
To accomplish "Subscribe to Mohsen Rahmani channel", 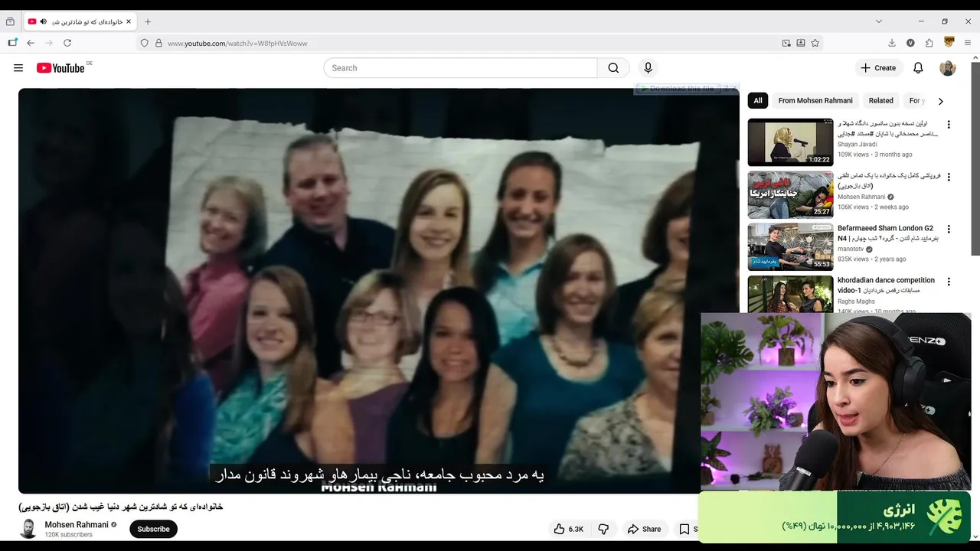I will [x=153, y=529].
